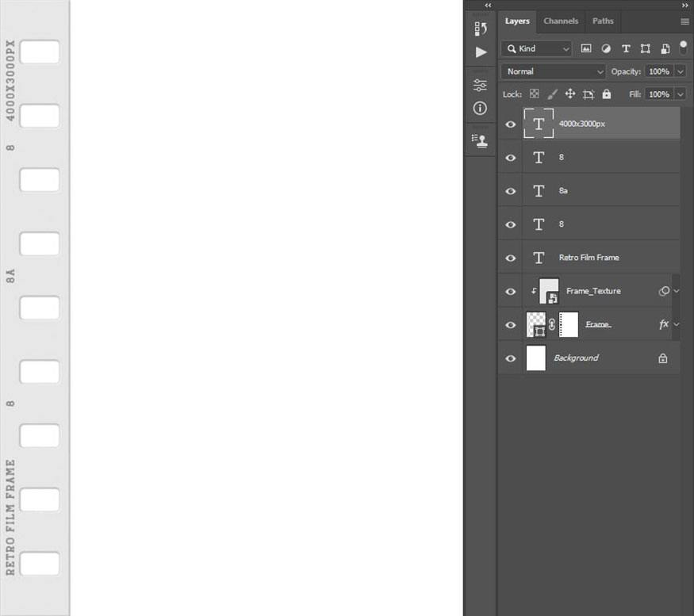Select the Background layer name
The width and height of the screenshot is (694, 616).
click(x=576, y=358)
